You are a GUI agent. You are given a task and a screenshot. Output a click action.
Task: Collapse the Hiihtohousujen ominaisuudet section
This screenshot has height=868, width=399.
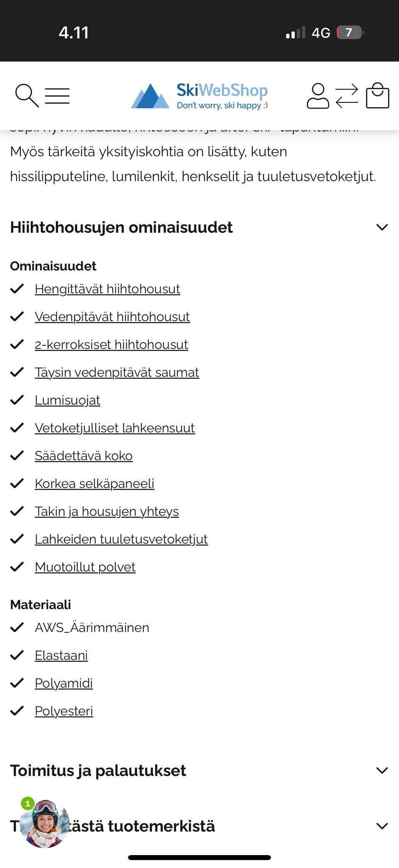(x=382, y=227)
